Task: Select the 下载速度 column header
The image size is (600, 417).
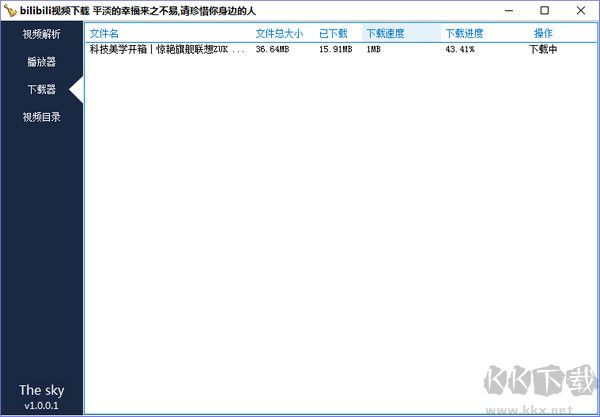Action: coord(385,34)
